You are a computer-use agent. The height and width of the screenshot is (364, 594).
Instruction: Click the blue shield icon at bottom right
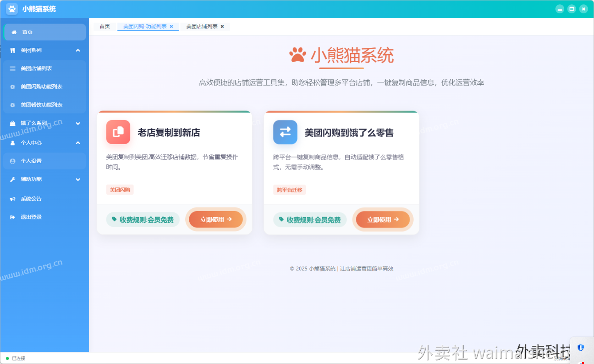tap(581, 348)
